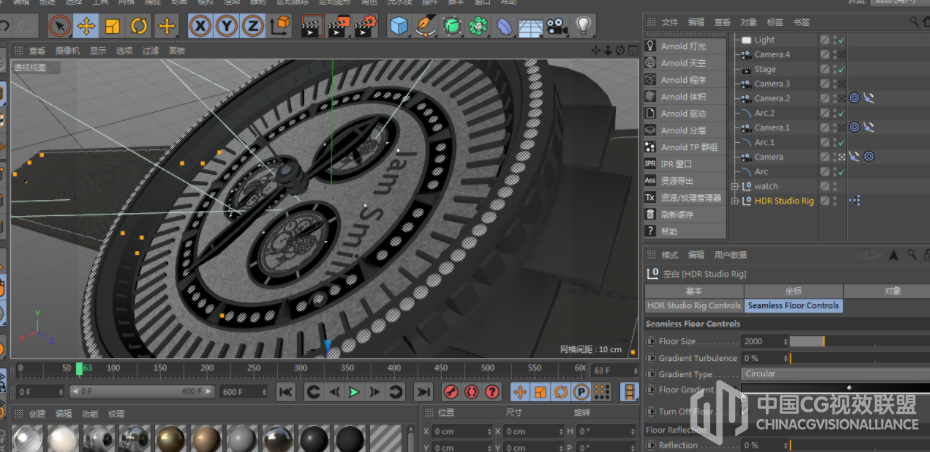Activate the Scale tool in top toolbar
The width and height of the screenshot is (930, 452).
coord(113,26)
